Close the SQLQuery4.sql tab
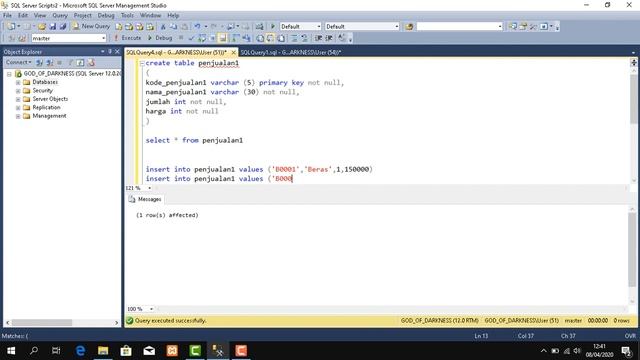The image size is (640, 360). pyautogui.click(x=233, y=52)
